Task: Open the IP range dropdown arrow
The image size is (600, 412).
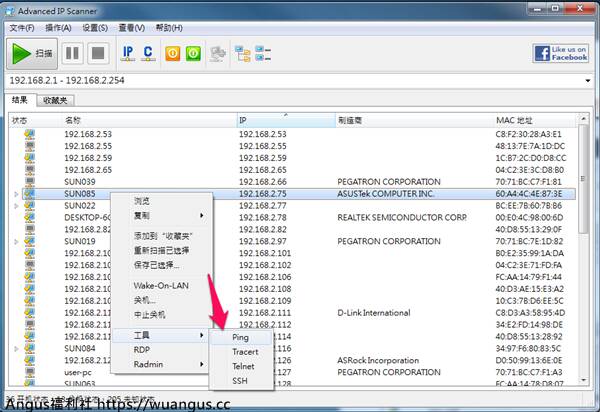Action: [x=587, y=81]
